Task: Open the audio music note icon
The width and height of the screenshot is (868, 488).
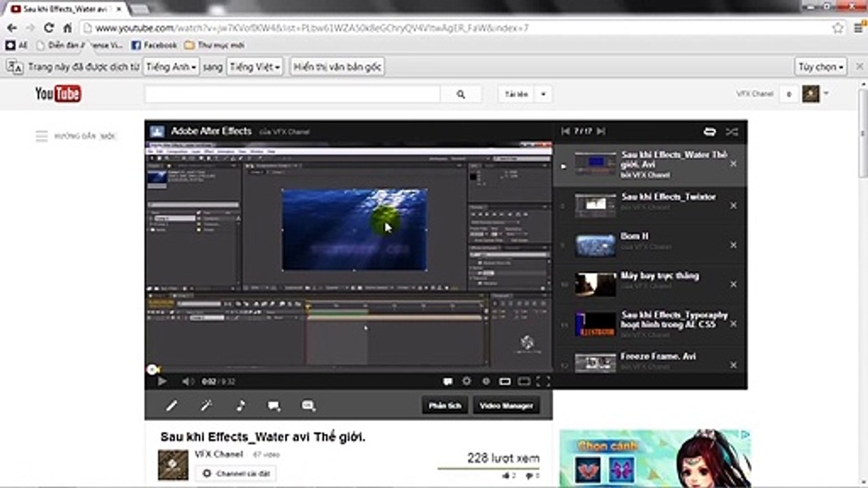Action: point(240,405)
